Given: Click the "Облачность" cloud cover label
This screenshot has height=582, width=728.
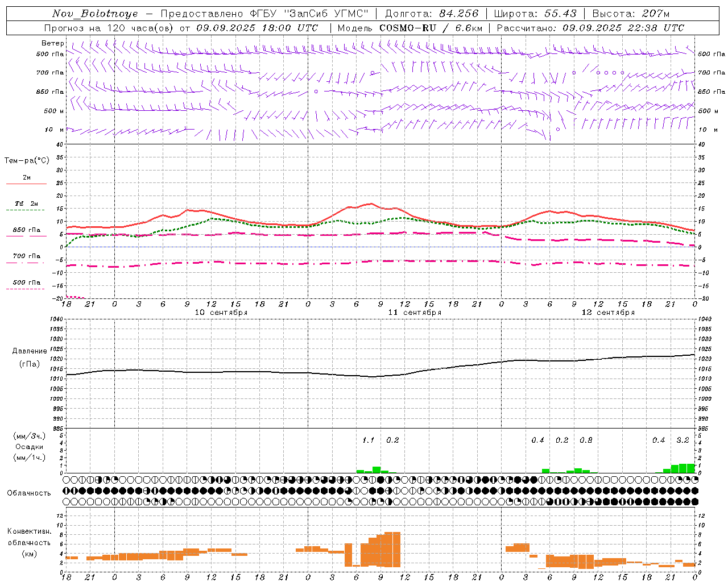Looking at the screenshot, I should point(29,493).
